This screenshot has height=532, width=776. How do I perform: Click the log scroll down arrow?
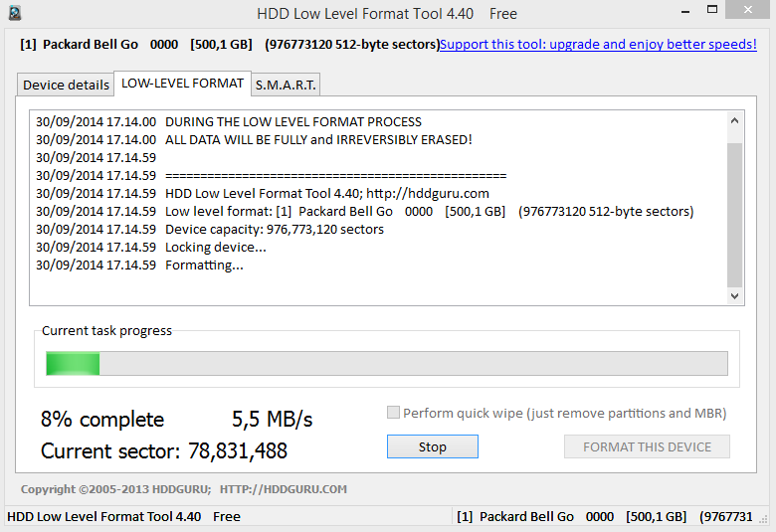(734, 296)
